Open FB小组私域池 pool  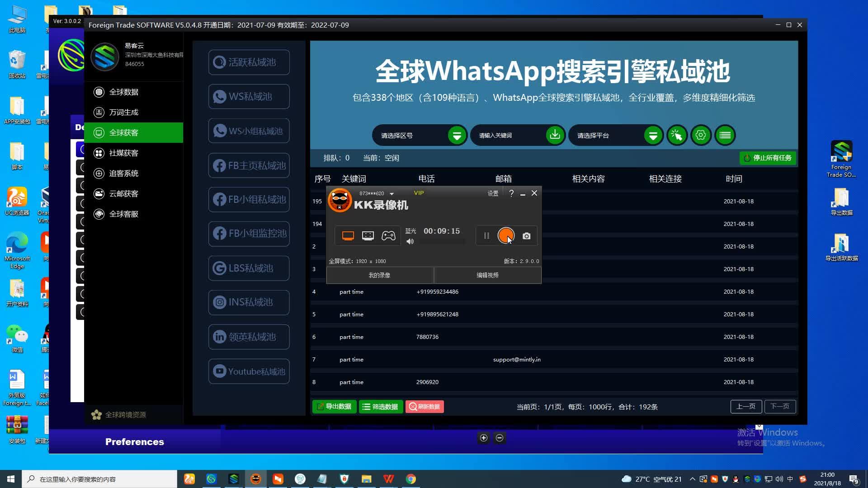coord(249,200)
